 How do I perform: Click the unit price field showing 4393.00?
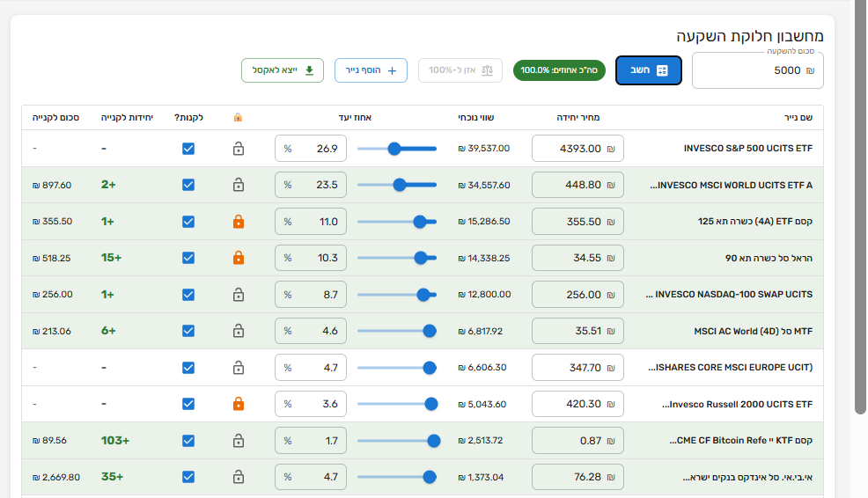pos(578,149)
